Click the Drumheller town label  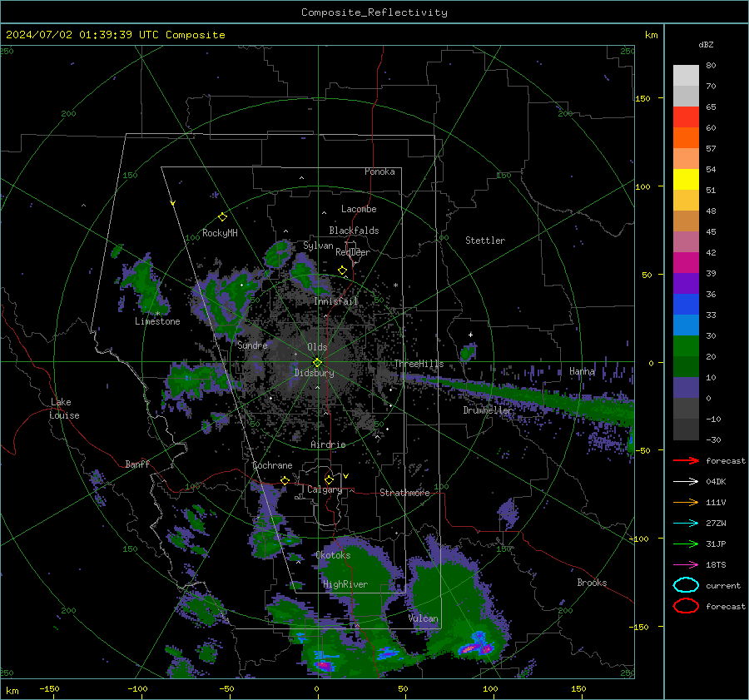(488, 410)
